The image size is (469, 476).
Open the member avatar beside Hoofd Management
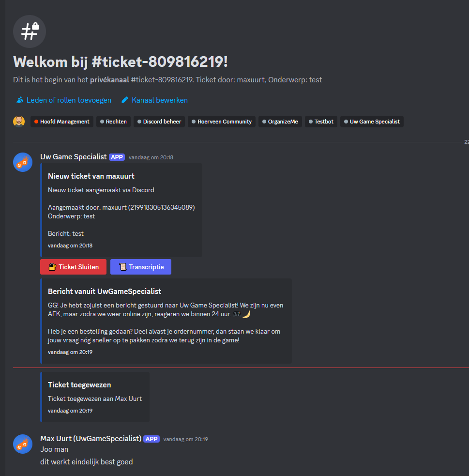(19, 122)
